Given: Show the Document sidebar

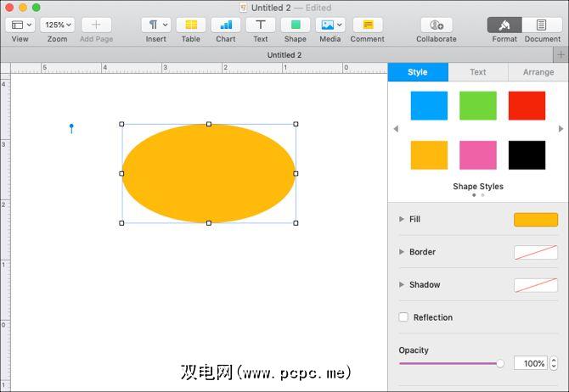Looking at the screenshot, I should point(542,25).
